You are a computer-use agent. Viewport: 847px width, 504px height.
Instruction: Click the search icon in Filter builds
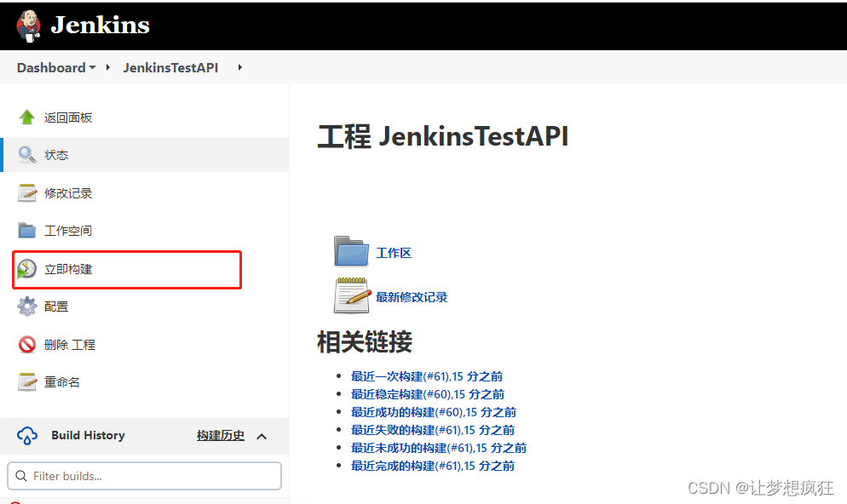(x=21, y=476)
